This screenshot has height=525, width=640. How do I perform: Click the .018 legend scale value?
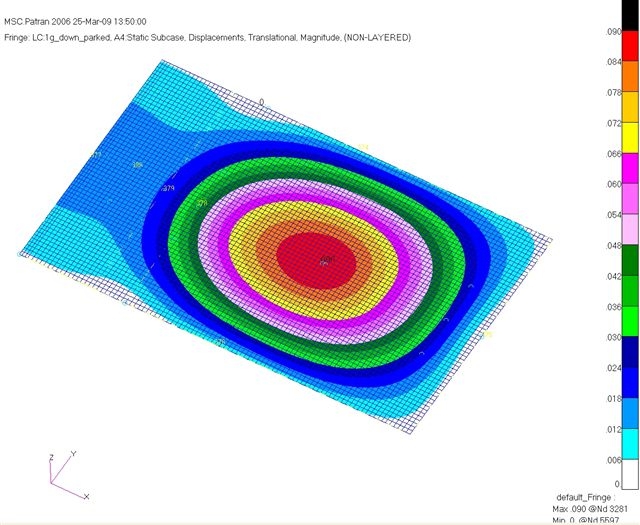click(x=613, y=399)
